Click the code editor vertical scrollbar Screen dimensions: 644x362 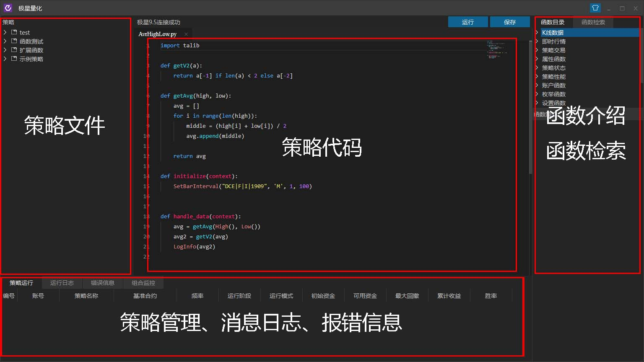point(530,107)
